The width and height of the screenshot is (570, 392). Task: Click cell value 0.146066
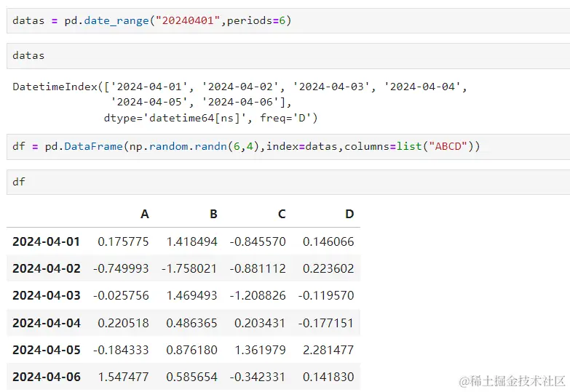coord(328,241)
